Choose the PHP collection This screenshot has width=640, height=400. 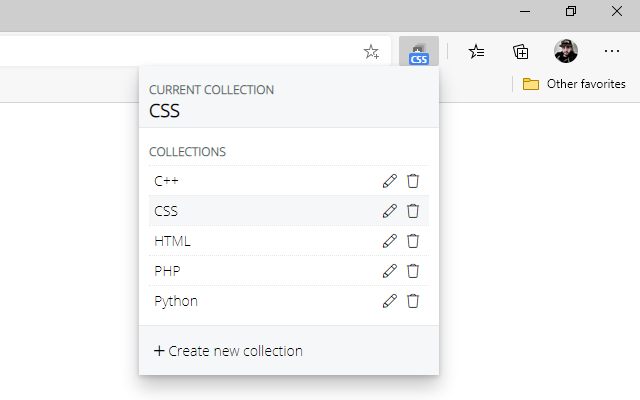click(x=167, y=271)
